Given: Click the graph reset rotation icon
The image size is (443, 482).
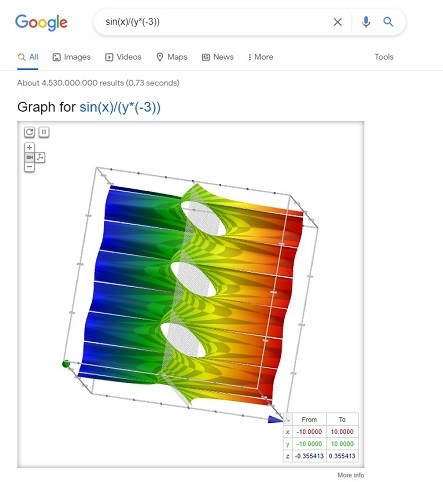Looking at the screenshot, I should (x=29, y=132).
